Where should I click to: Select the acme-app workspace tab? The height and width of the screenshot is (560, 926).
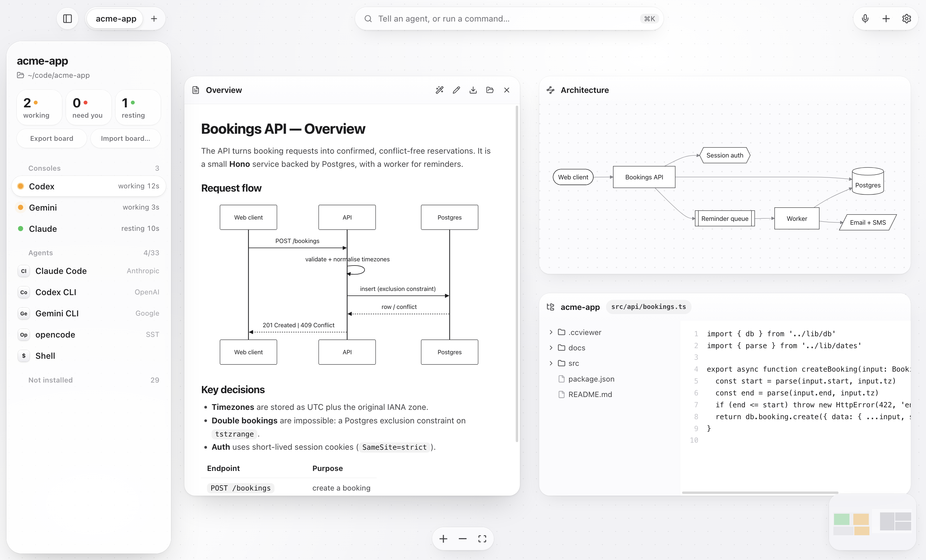pyautogui.click(x=116, y=19)
